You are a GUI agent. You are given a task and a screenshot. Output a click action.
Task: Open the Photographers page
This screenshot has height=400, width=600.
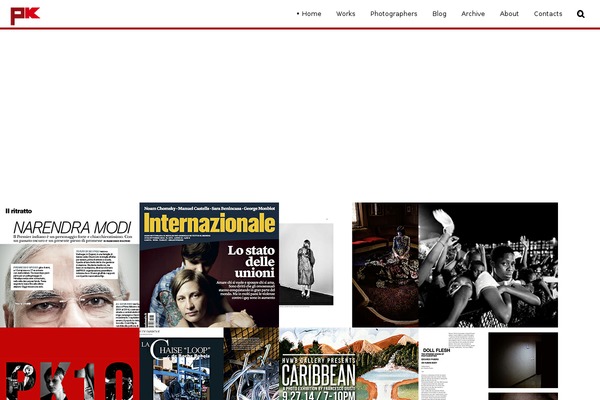pyautogui.click(x=393, y=14)
